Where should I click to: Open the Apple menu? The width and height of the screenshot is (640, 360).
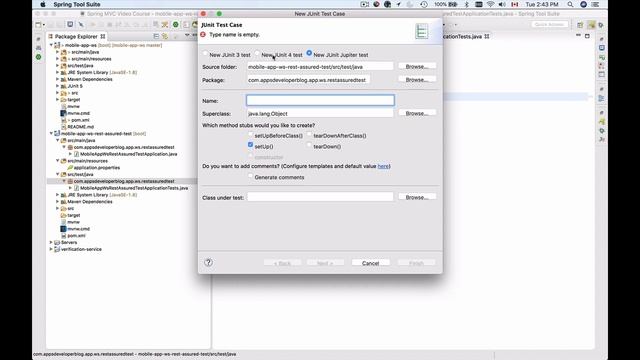coord(42,4)
